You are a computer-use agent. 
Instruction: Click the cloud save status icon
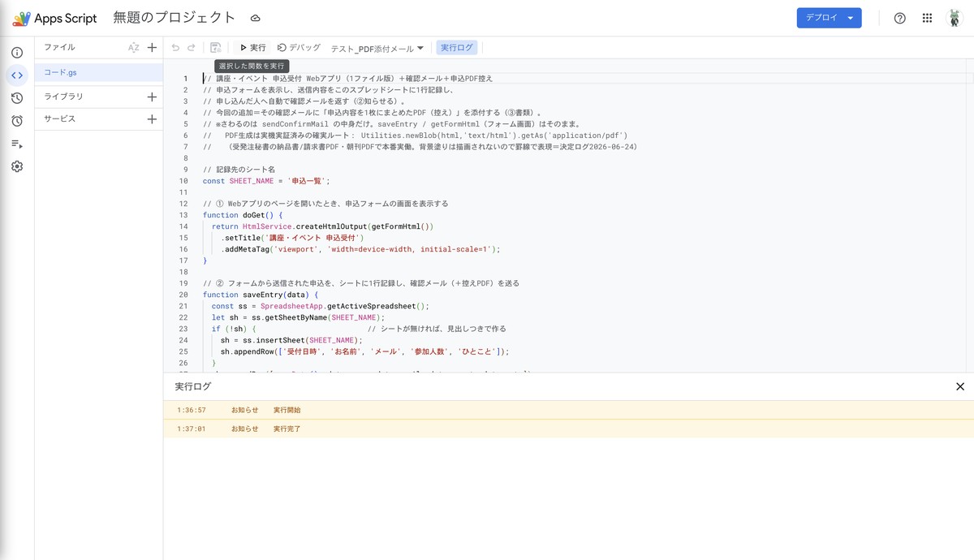pyautogui.click(x=256, y=18)
